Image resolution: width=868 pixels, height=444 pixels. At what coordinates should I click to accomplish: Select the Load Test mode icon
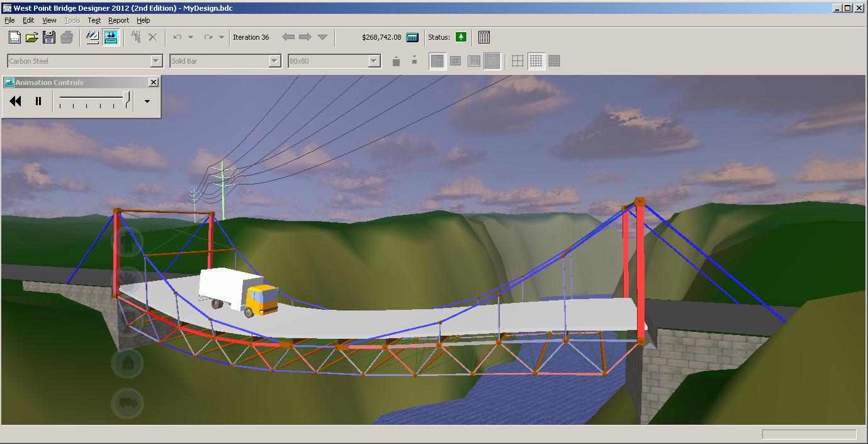pos(111,37)
